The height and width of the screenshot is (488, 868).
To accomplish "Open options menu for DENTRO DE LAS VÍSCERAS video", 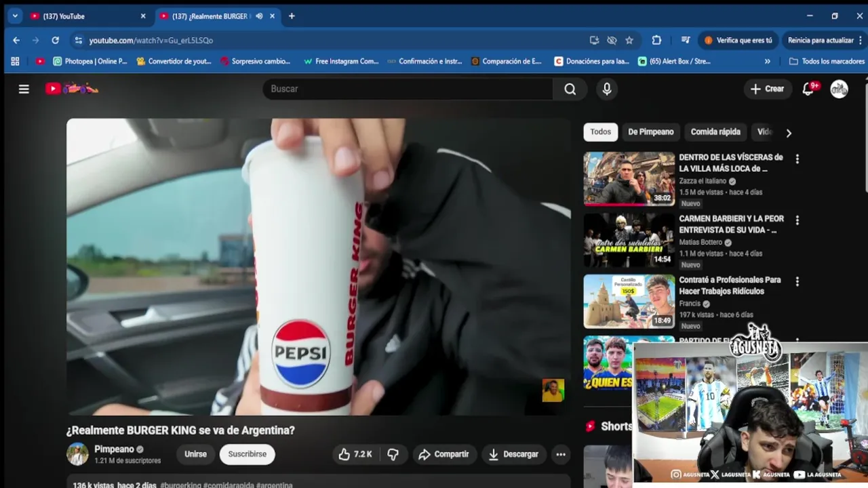I will tap(797, 159).
